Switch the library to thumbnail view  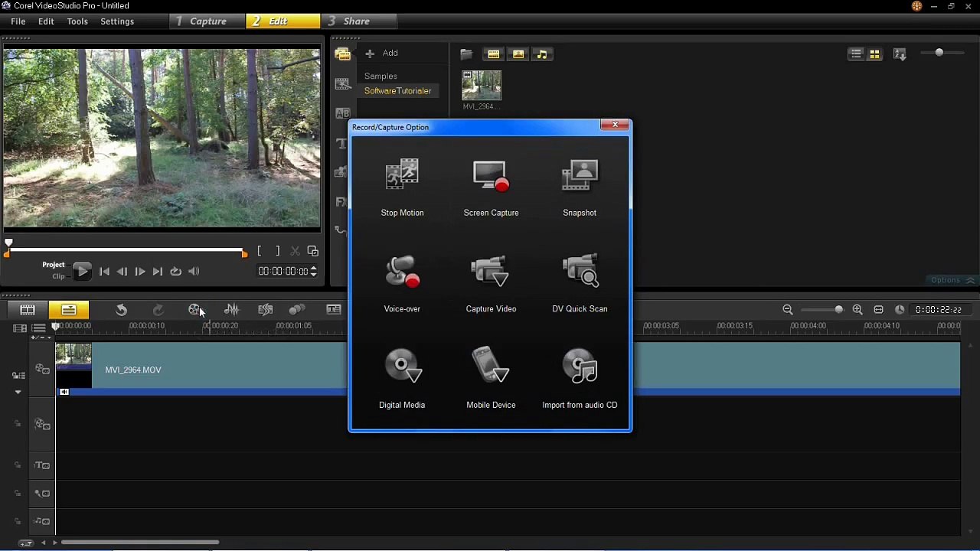pyautogui.click(x=874, y=54)
